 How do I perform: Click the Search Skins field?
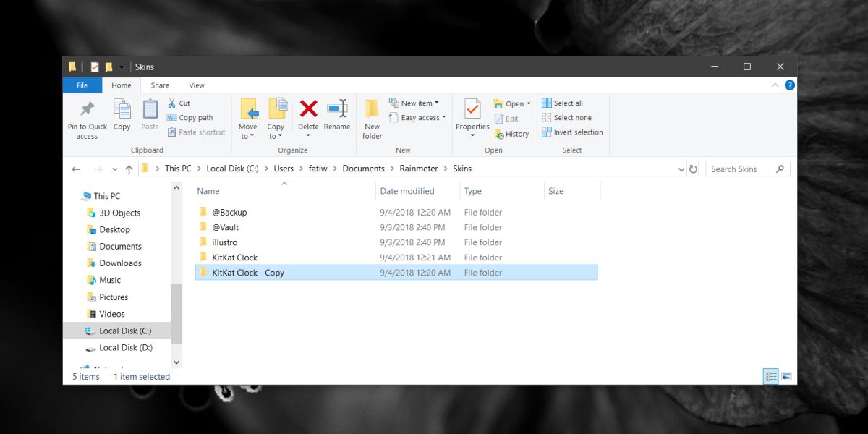pyautogui.click(x=747, y=169)
